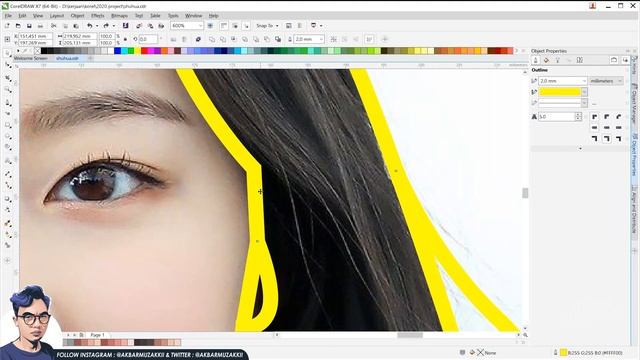The width and height of the screenshot is (640, 360).
Task: Click the Open file icon
Action: (18, 26)
